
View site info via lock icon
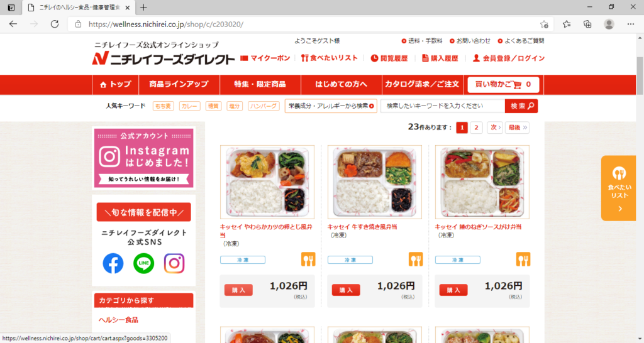[x=78, y=24]
